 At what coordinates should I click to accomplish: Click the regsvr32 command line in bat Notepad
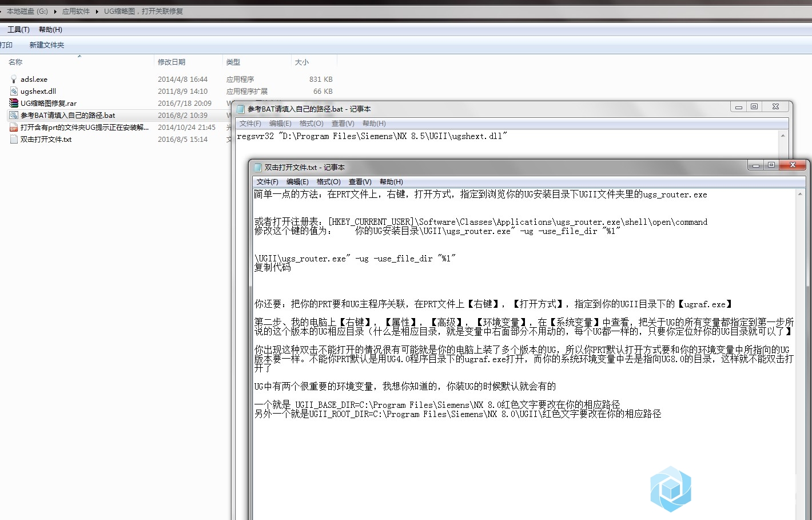point(372,136)
